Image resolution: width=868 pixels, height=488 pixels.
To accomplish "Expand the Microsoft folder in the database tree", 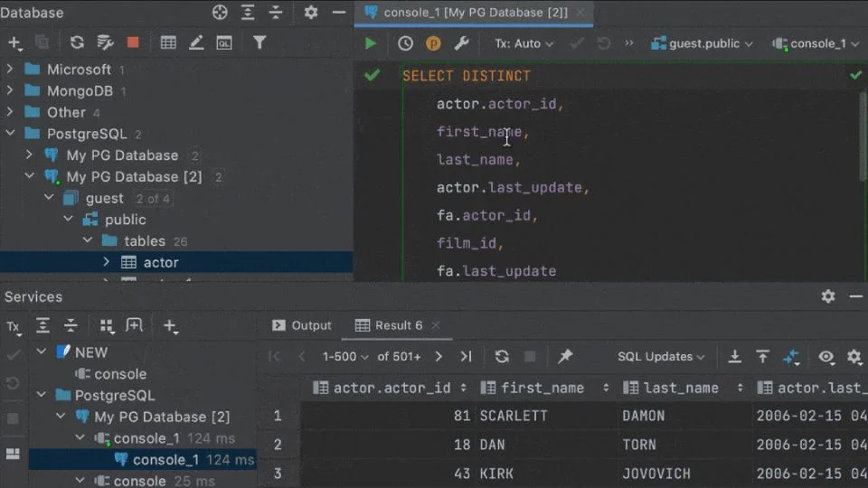I will 10,70.
